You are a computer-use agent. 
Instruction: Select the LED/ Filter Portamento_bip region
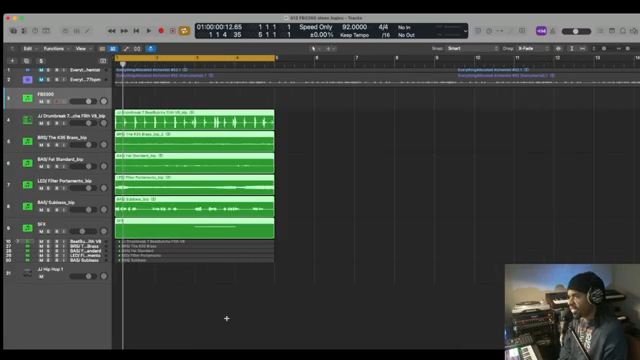click(x=195, y=184)
